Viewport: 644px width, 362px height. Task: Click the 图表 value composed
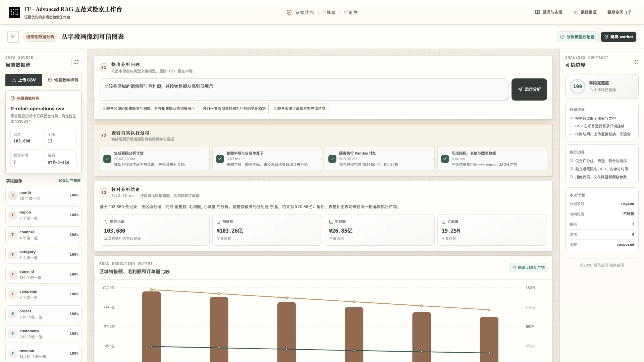[625, 245]
